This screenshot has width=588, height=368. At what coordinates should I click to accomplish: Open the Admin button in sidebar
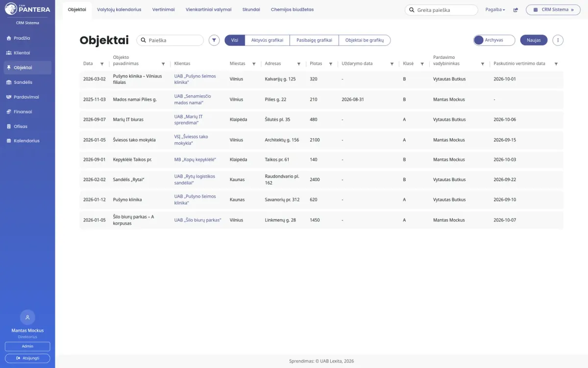27,346
